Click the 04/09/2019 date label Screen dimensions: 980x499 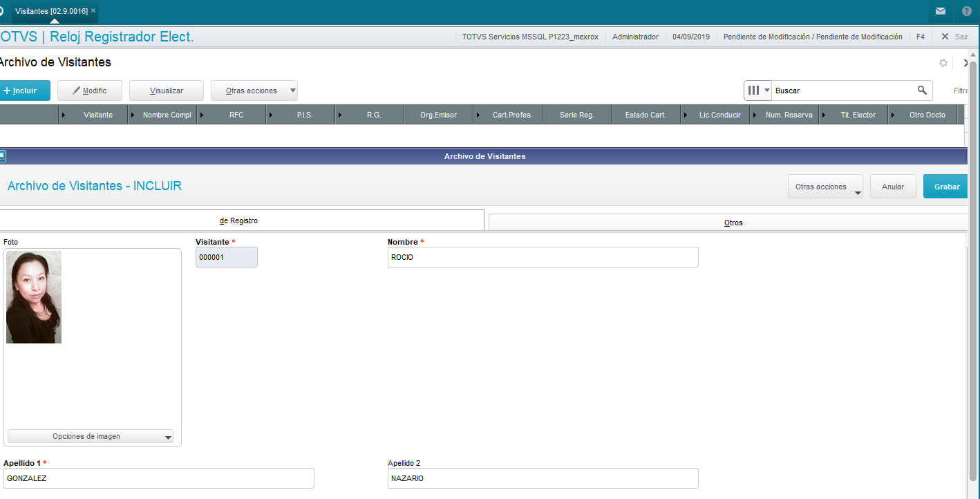(691, 37)
